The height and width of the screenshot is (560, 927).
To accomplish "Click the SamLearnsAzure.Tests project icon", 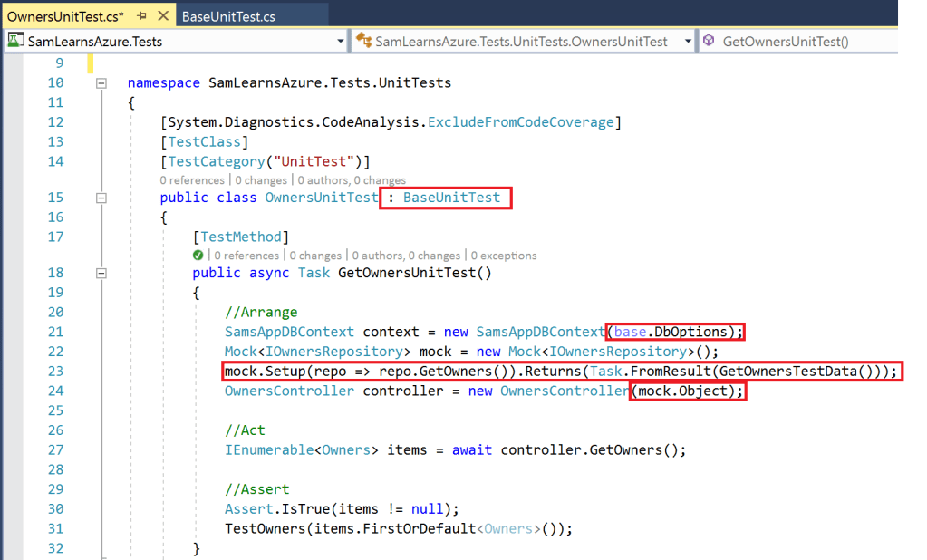I will [15, 41].
